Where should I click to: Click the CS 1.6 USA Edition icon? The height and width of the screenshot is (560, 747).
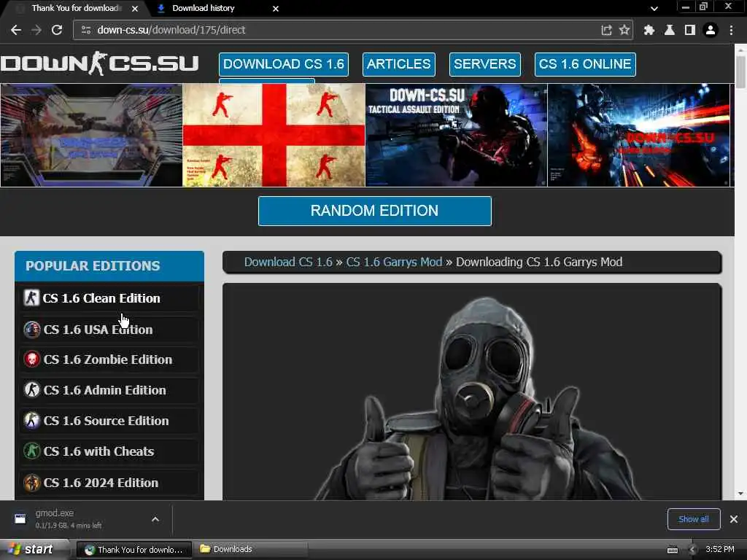(32, 330)
